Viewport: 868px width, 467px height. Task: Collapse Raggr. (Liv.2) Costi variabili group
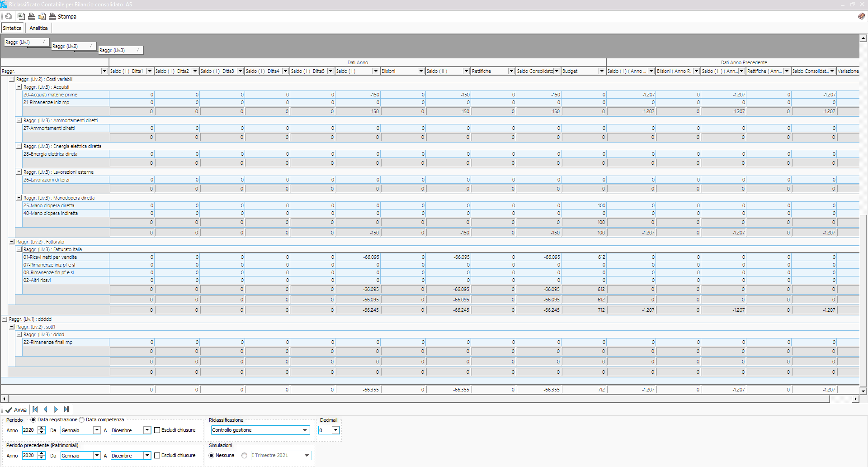click(x=12, y=79)
